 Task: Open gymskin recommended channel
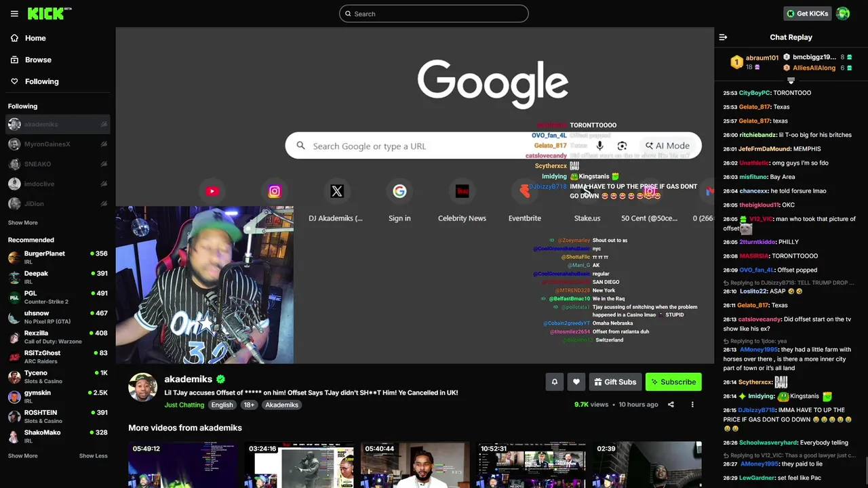coord(58,396)
